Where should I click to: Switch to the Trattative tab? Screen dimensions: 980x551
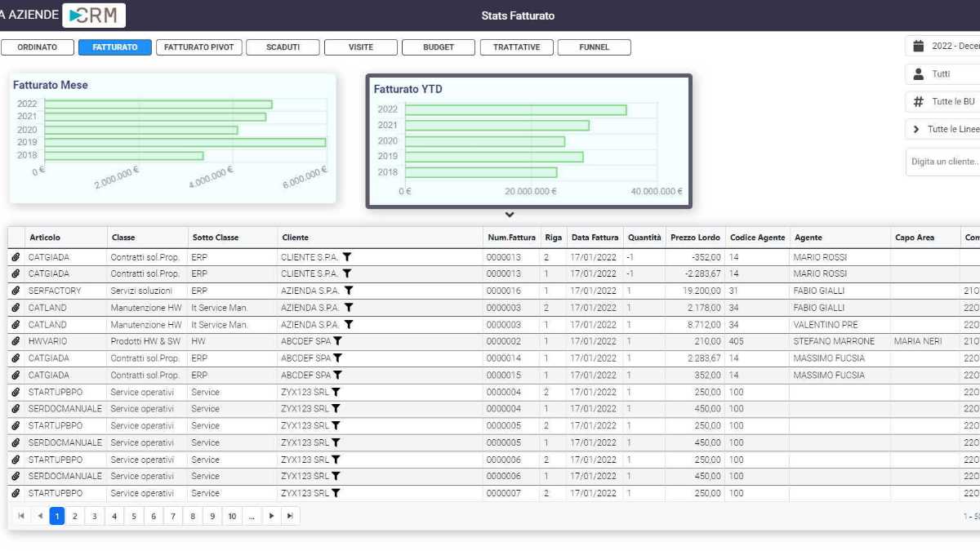pyautogui.click(x=517, y=47)
